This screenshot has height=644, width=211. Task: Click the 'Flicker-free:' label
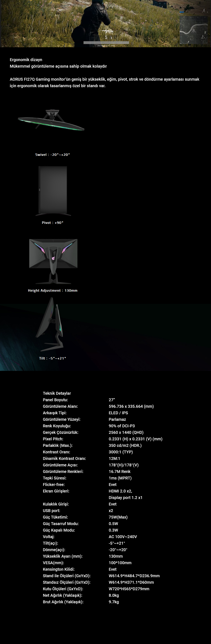pyautogui.click(x=54, y=484)
